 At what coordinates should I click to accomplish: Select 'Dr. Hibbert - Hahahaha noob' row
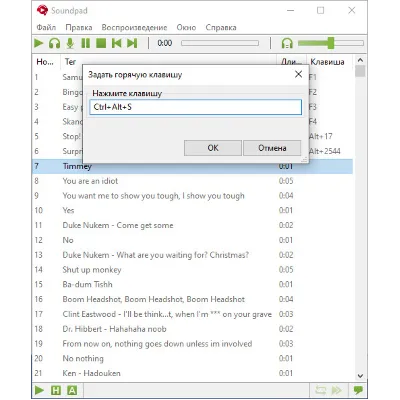tap(193, 329)
